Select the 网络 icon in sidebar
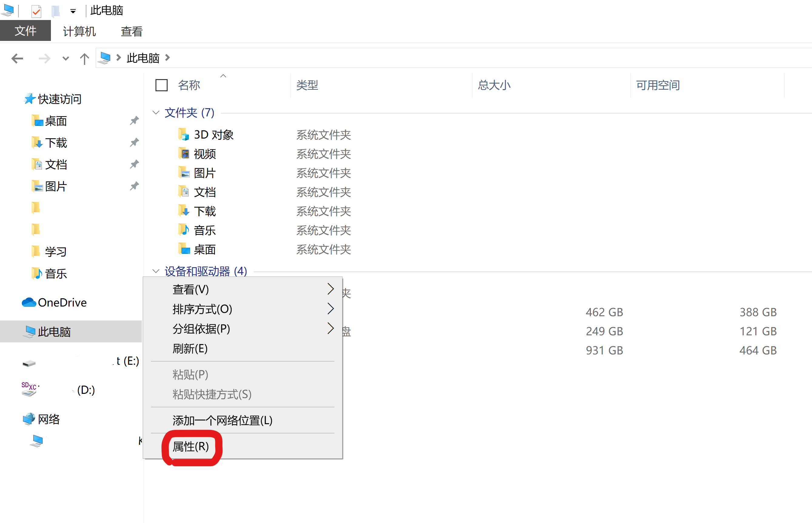This screenshot has height=523, width=812. click(29, 419)
